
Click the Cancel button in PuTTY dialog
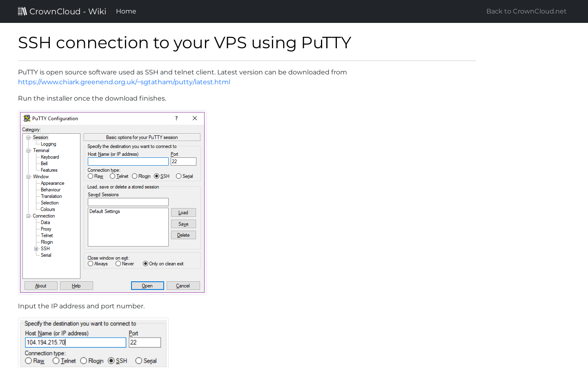183,286
